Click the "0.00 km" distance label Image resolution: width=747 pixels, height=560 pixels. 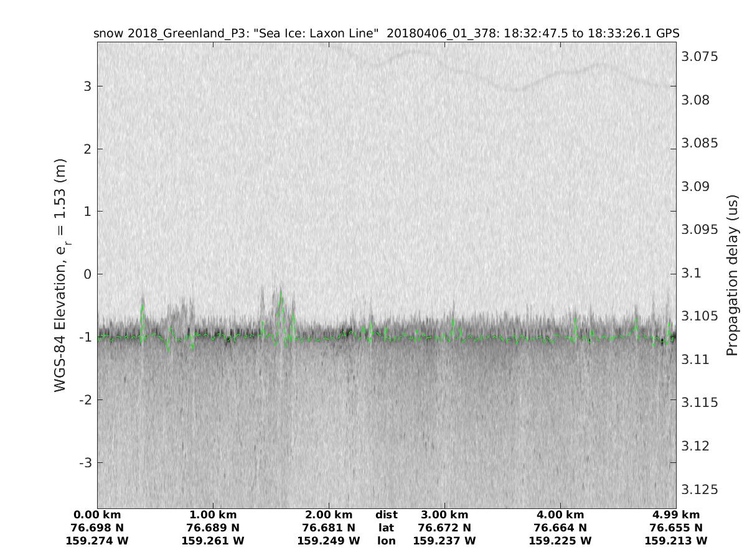click(x=97, y=515)
